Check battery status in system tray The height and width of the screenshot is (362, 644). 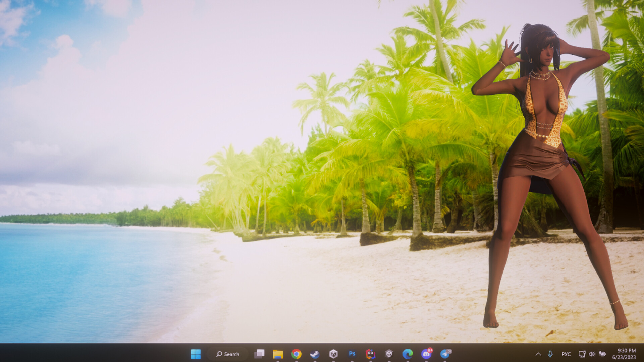[x=603, y=354]
